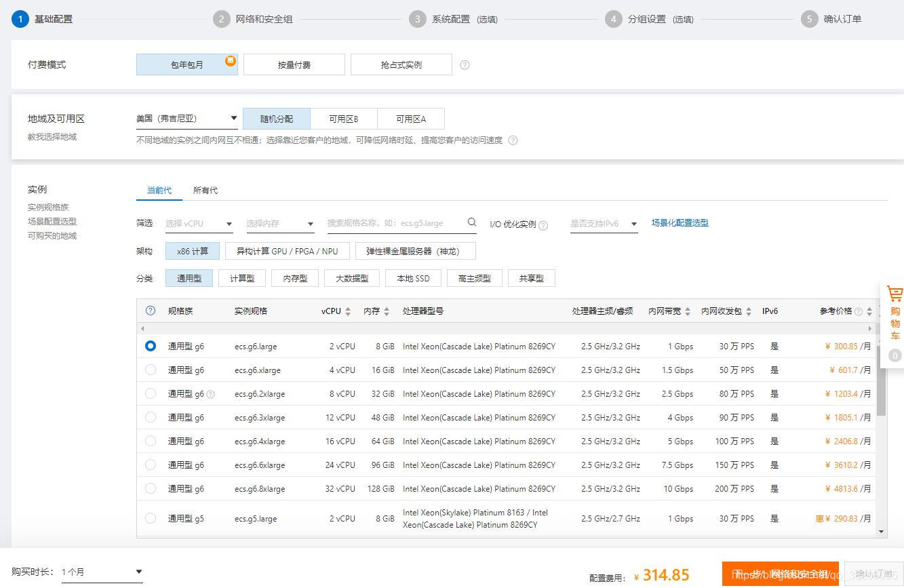Open the 选择内存 filter dropdown
Image resolution: width=904 pixels, height=588 pixels.
tap(280, 224)
